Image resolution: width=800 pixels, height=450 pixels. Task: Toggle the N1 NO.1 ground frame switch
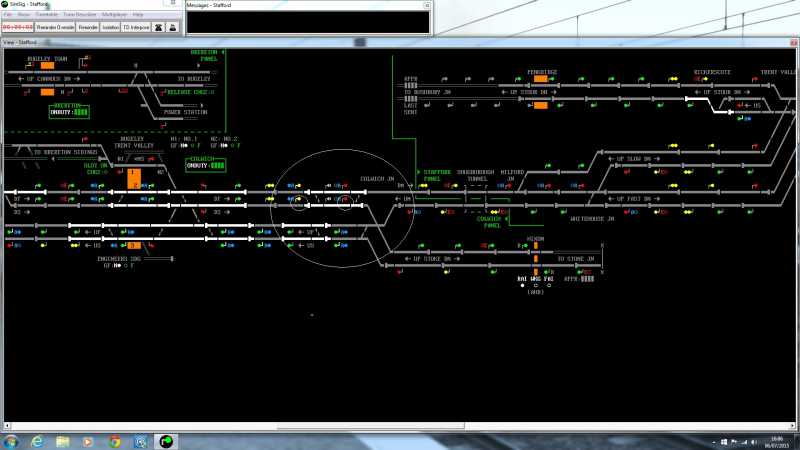click(184, 145)
